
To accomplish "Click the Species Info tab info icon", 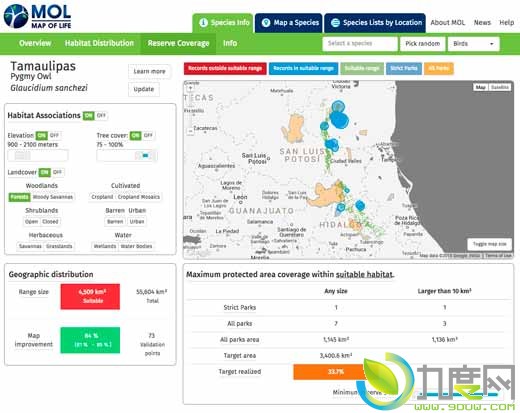I will tap(203, 23).
